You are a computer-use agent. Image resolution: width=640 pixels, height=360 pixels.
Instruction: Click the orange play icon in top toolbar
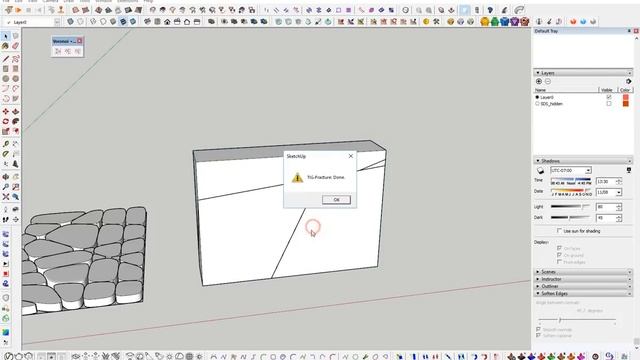click(18, 10)
